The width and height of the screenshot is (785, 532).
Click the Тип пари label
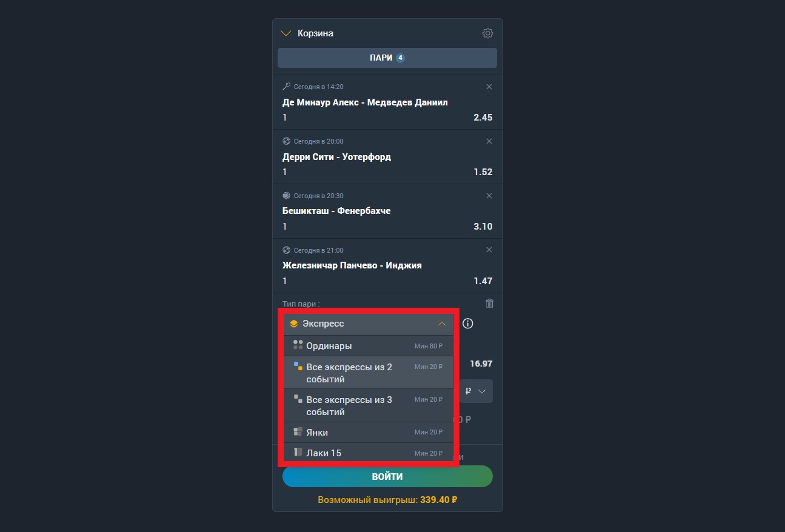301,304
